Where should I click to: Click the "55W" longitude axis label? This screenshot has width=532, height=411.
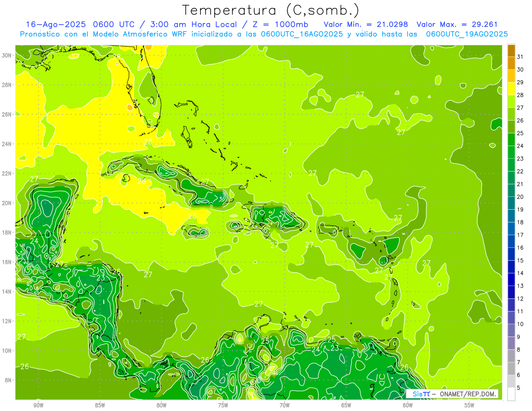point(469,405)
